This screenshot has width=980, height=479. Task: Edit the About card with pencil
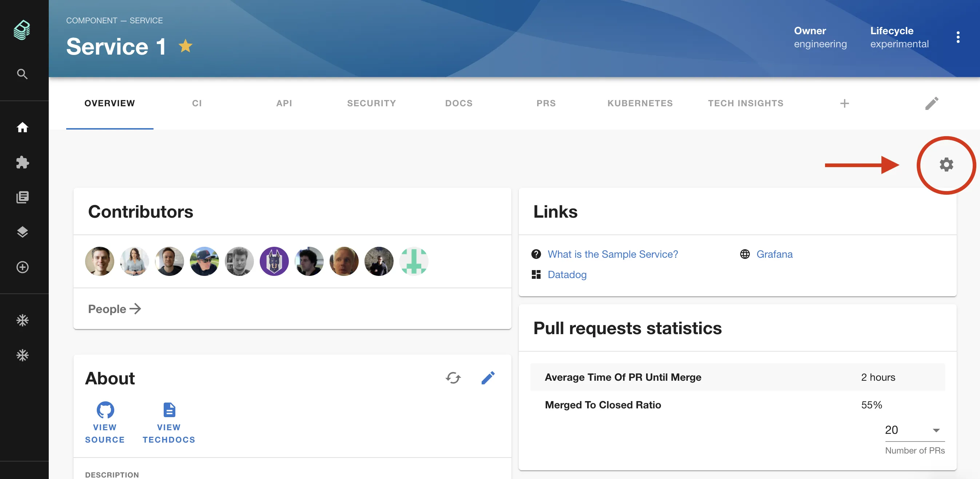tap(488, 378)
